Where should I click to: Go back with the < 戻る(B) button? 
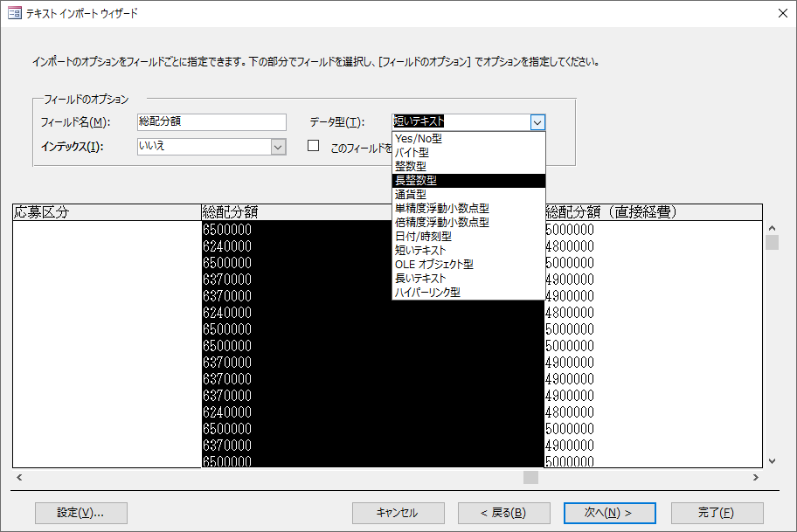503,513
